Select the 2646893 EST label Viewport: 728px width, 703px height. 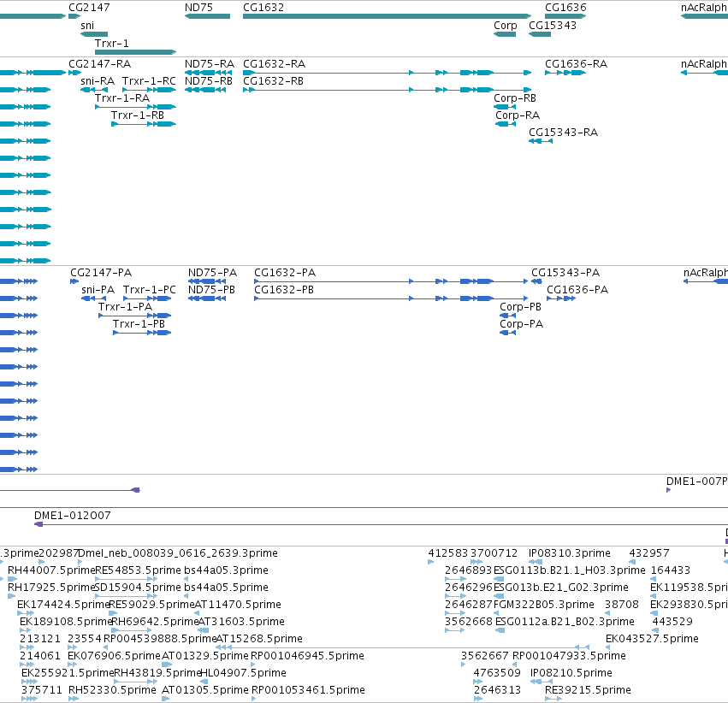pyautogui.click(x=468, y=570)
